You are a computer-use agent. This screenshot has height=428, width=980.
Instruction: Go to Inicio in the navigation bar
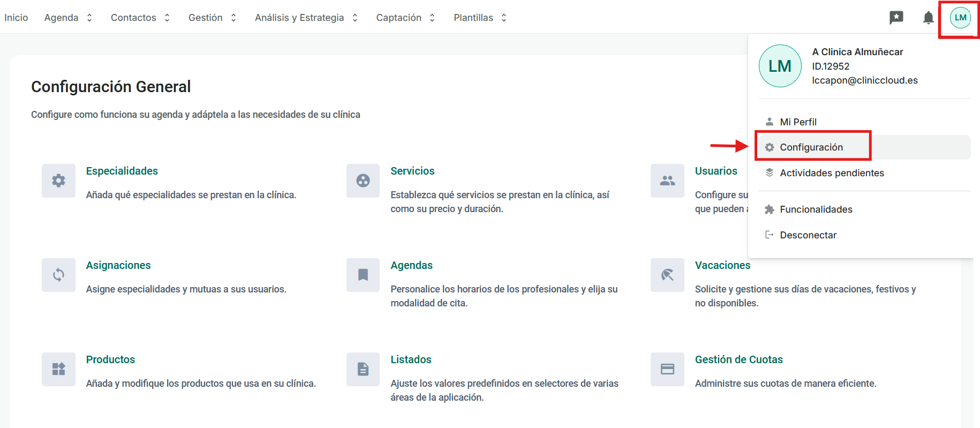(x=16, y=18)
